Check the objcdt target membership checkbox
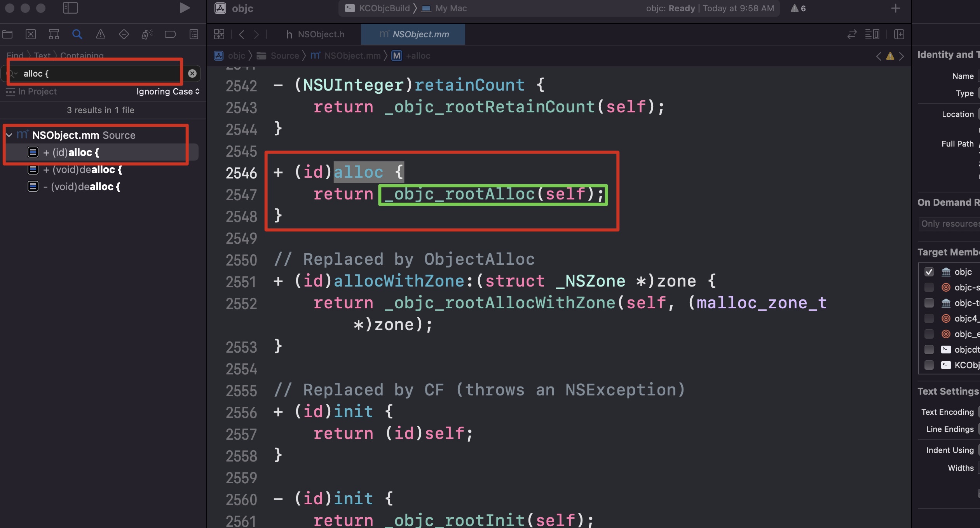Screen dimensions: 980x528 (x=929, y=350)
